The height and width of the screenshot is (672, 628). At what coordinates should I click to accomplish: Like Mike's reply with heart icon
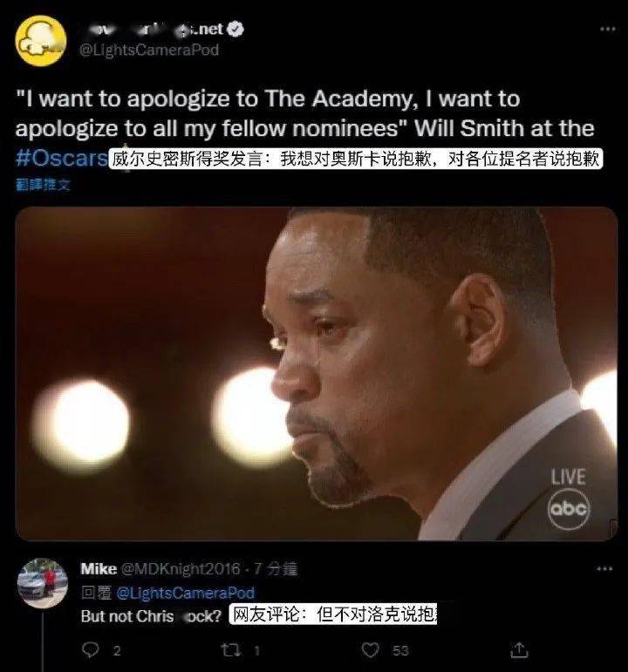coord(370,650)
